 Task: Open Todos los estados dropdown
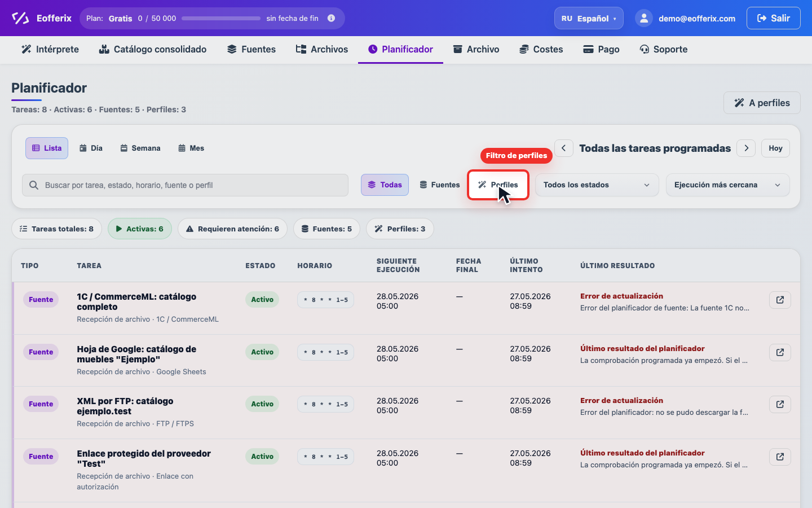597,185
